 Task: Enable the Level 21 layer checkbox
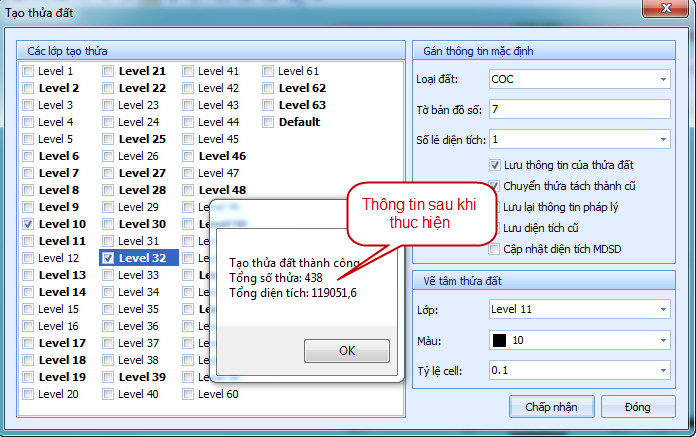click(108, 71)
